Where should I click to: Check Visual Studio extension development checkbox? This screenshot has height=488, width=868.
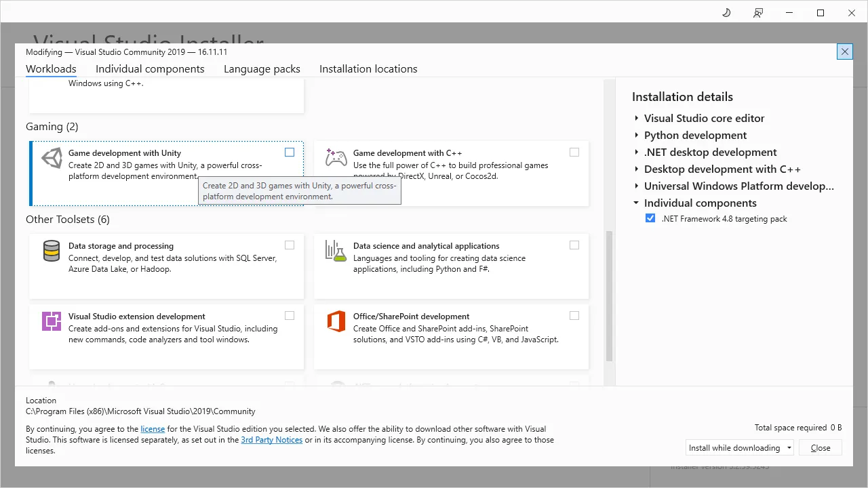pos(290,316)
